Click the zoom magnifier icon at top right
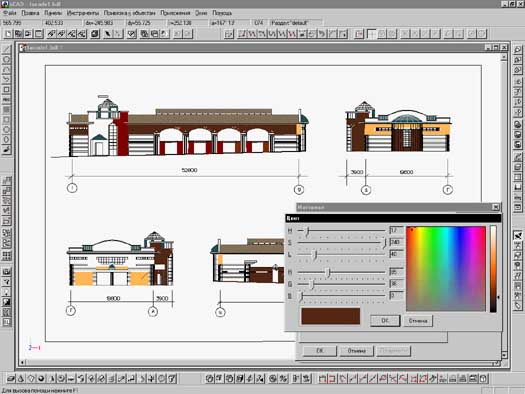The image size is (525, 394). click(x=518, y=50)
